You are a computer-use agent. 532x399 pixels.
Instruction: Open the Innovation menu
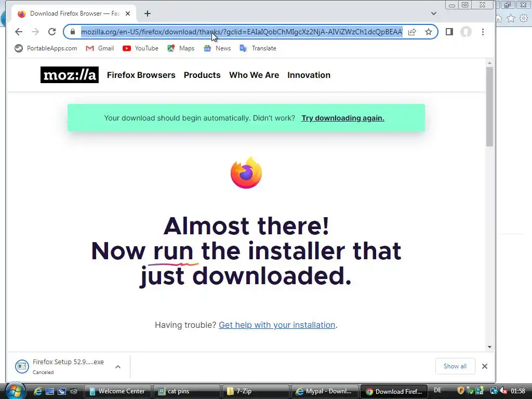pos(309,75)
